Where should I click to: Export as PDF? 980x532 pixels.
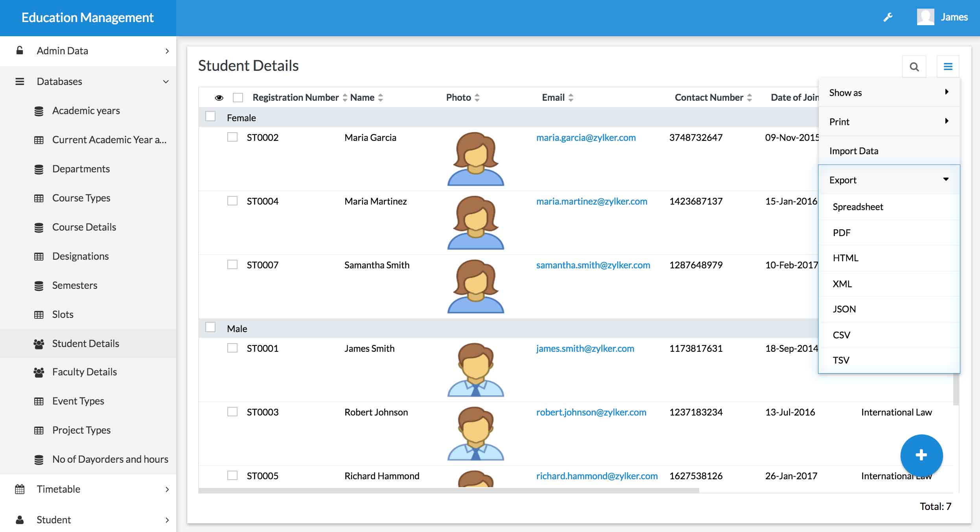click(x=889, y=233)
